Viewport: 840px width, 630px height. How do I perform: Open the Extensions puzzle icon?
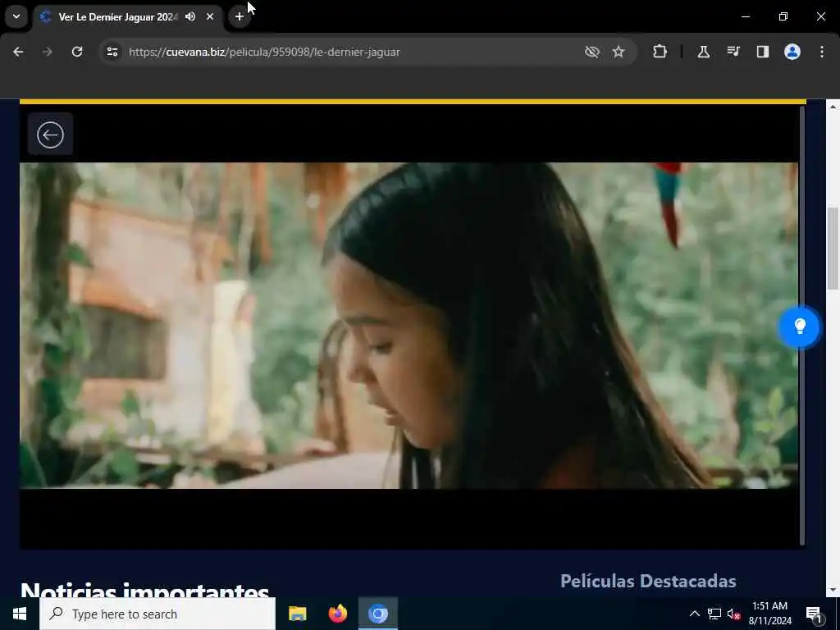tap(660, 52)
